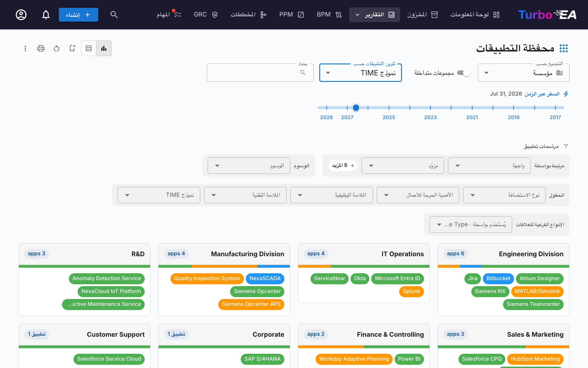Open the الملاءمة الوظيفية dropdown
Image resolution: width=588 pixels, height=368 pixels.
coord(331,195)
